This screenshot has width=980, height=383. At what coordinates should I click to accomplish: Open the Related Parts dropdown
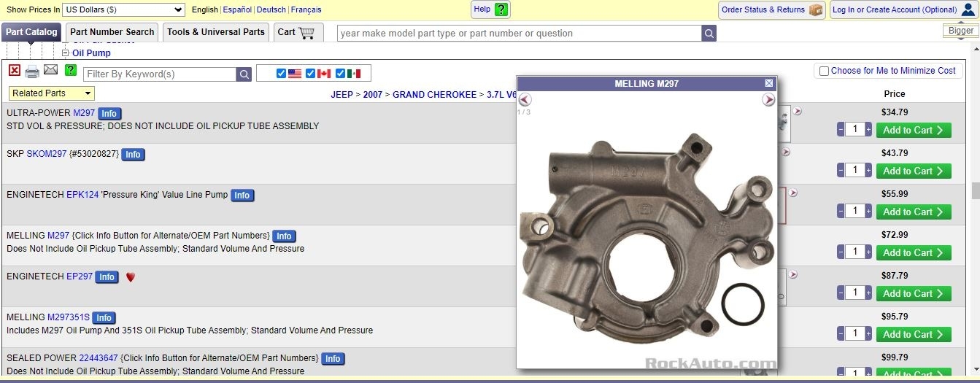coord(52,93)
